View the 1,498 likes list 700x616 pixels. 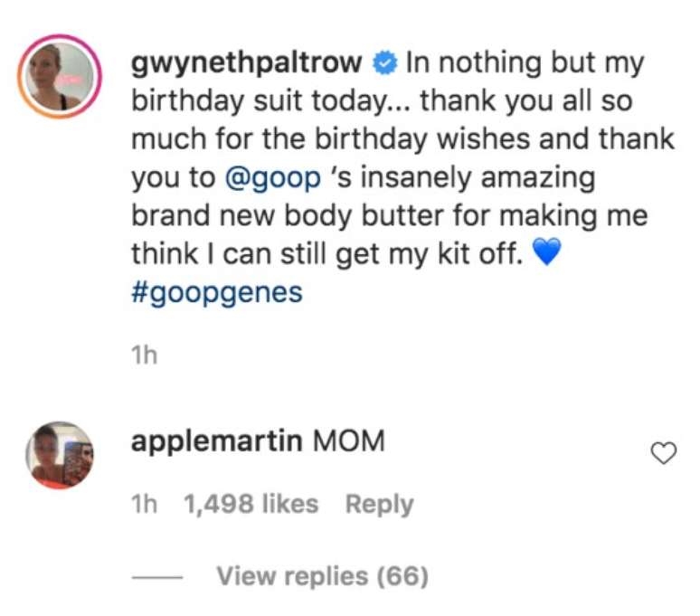point(251,504)
